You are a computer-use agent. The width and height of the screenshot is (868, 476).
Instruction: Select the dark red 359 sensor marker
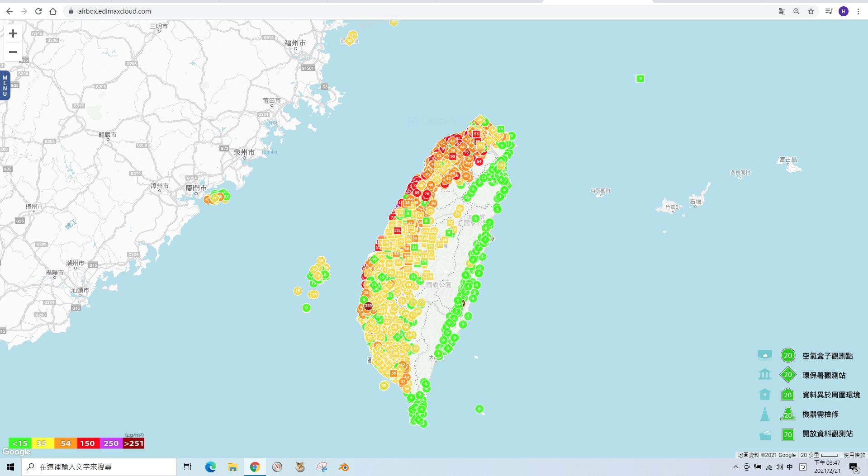click(368, 306)
